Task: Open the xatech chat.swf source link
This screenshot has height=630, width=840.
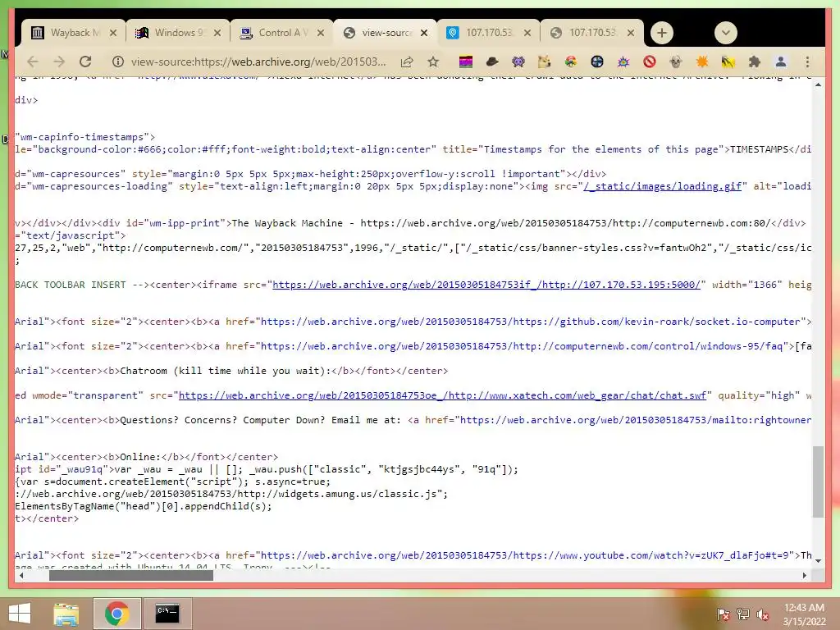Action: coord(442,395)
